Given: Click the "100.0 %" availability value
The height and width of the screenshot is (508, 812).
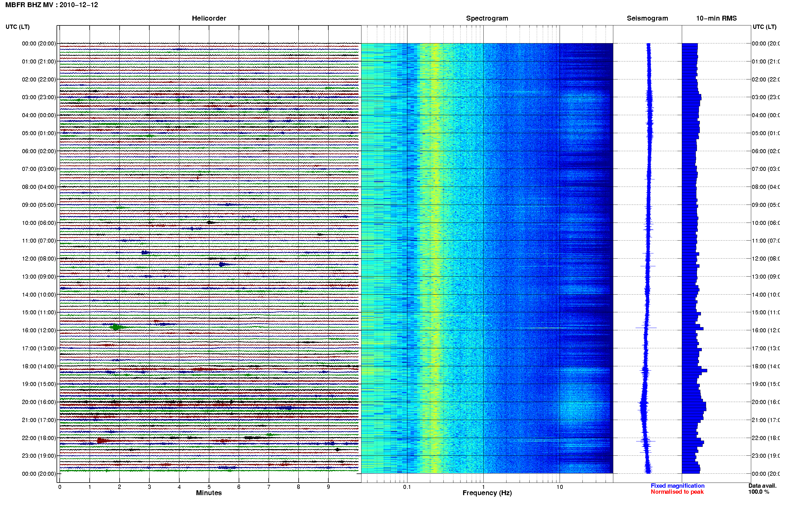Looking at the screenshot, I should 759,492.
